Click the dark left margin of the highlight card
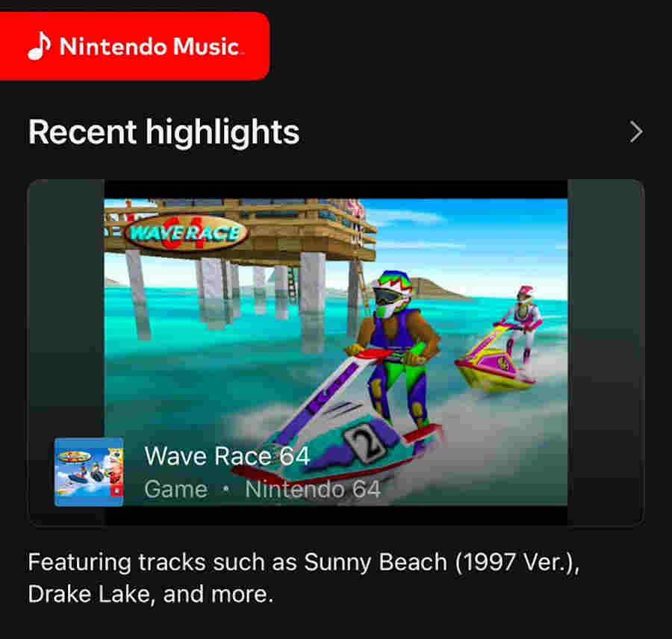The height and width of the screenshot is (639, 672). click(x=66, y=308)
